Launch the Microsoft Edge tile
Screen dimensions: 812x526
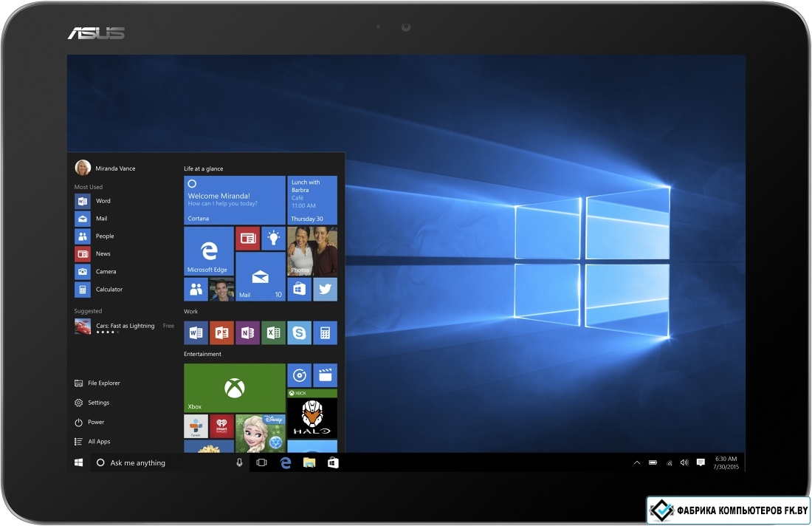pos(209,251)
